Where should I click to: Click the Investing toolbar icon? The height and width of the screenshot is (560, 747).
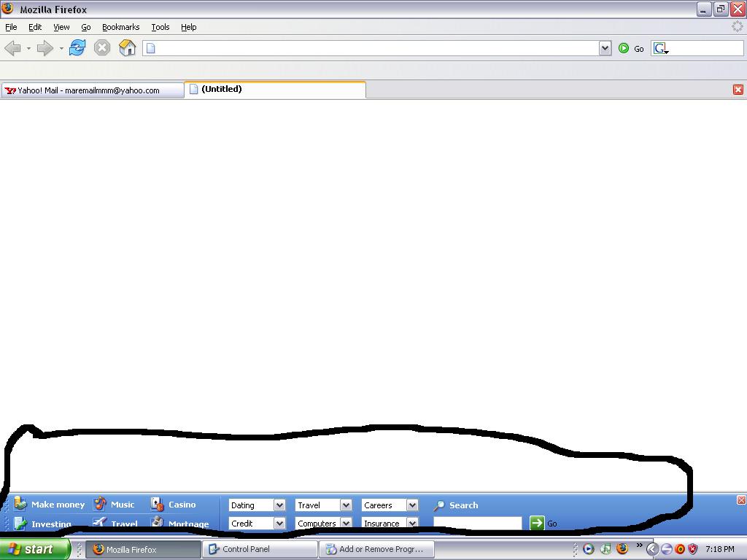click(x=20, y=523)
